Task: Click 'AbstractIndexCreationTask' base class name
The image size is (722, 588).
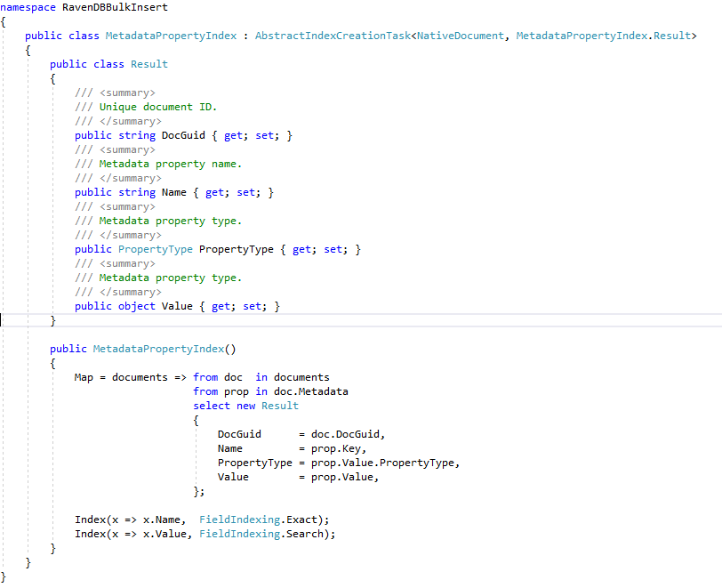Action: [x=333, y=36]
